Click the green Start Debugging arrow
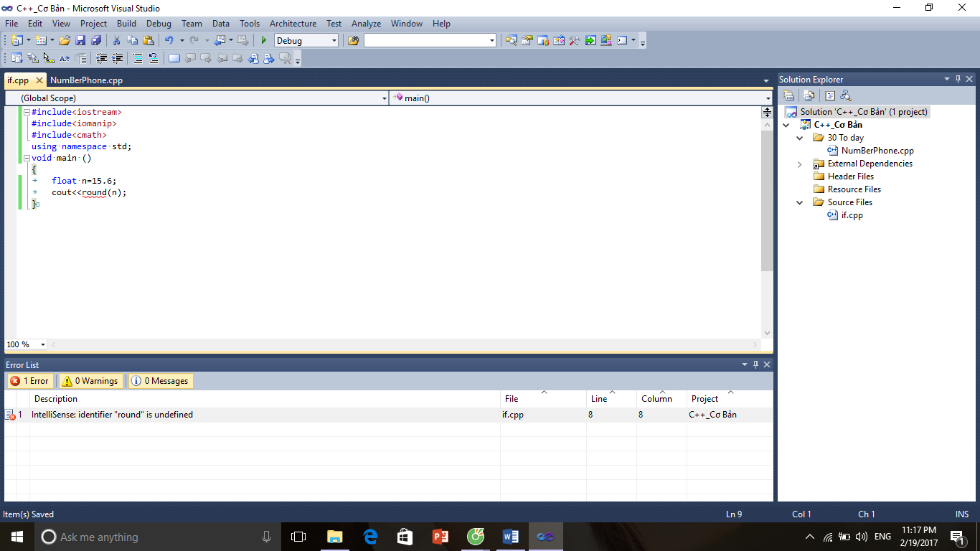The image size is (980, 551). (264, 41)
